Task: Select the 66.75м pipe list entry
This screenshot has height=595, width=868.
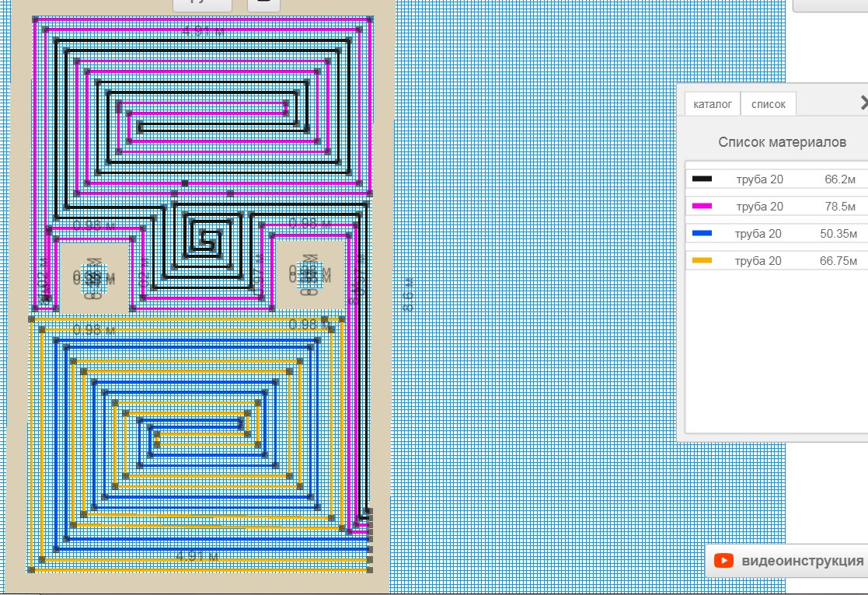Action: [777, 261]
